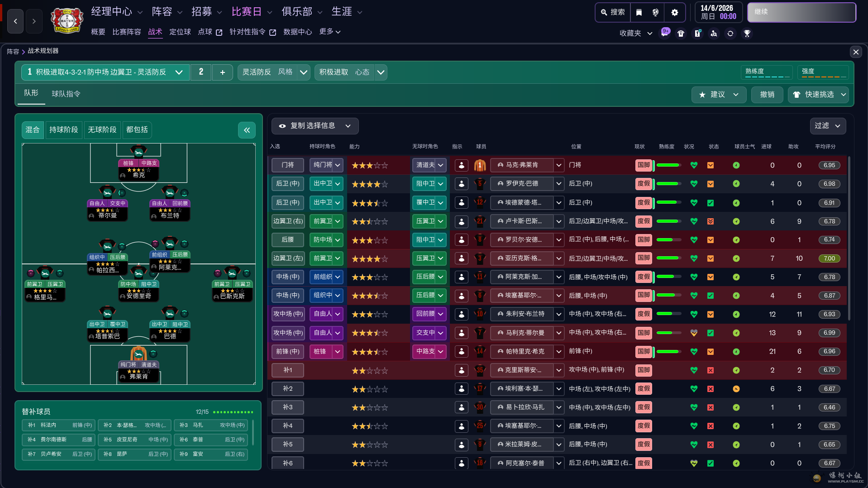868x488 pixels.
Task: Open the settings gear icon
Action: [x=674, y=12]
